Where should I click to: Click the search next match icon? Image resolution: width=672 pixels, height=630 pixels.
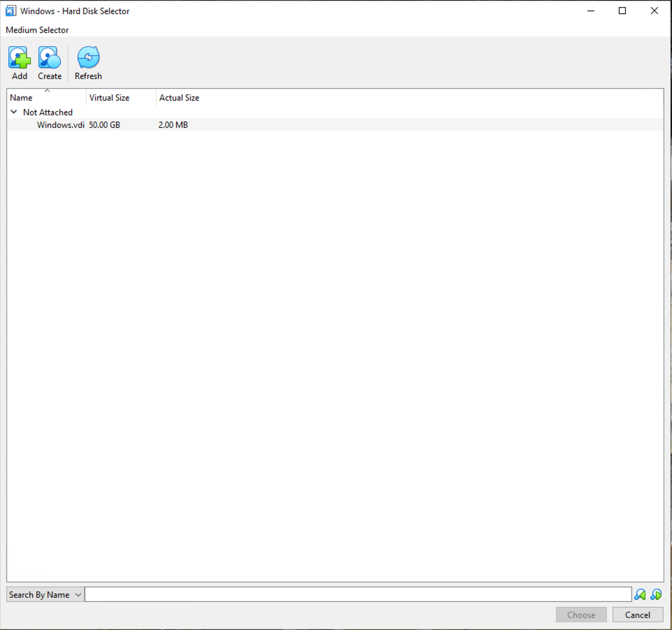click(x=656, y=594)
